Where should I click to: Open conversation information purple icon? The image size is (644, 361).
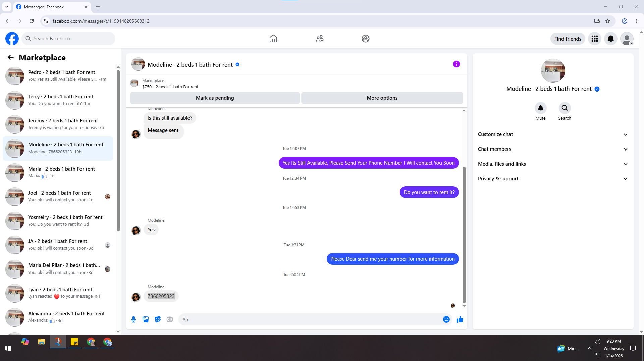457,64
